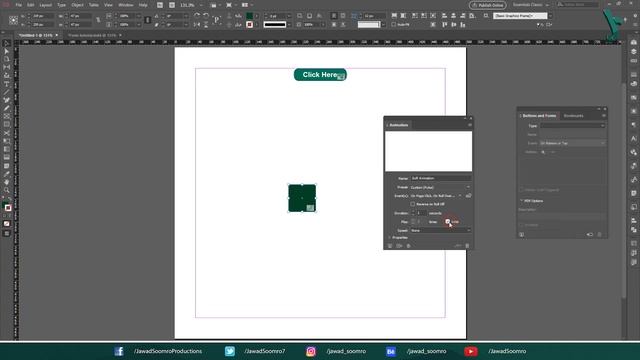
Task: Open Type dropdown in Buttons and Forms
Action: point(572,126)
